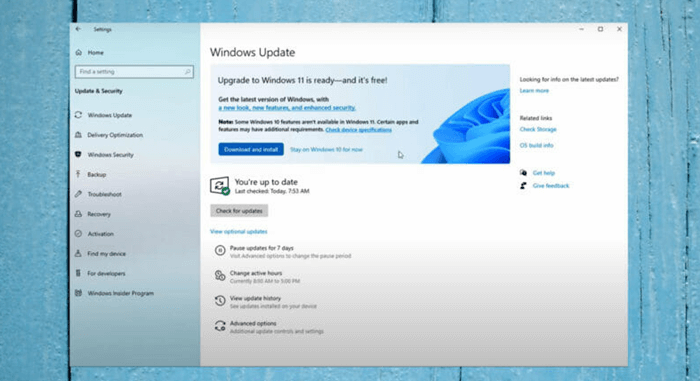Click the Find my device icon
Image resolution: width=700 pixels, height=381 pixels.
point(78,253)
